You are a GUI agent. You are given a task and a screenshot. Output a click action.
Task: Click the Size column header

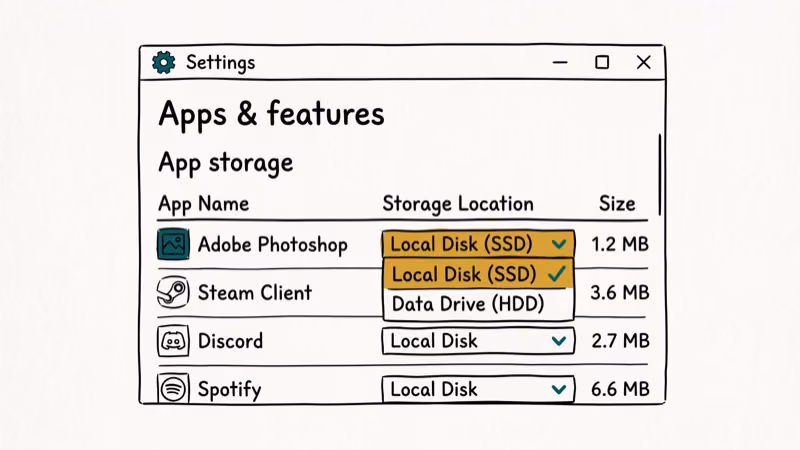617,204
